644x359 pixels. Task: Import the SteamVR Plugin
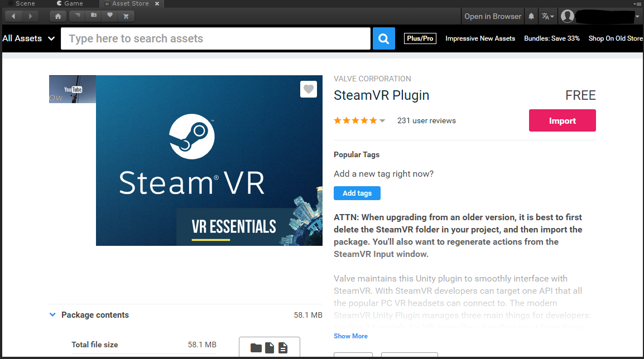[563, 120]
